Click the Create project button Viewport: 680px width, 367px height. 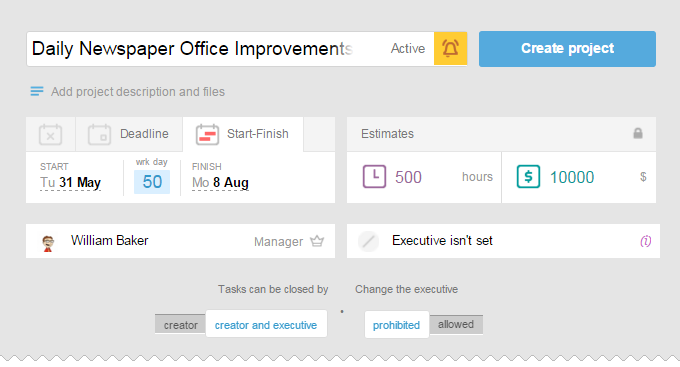pos(567,49)
